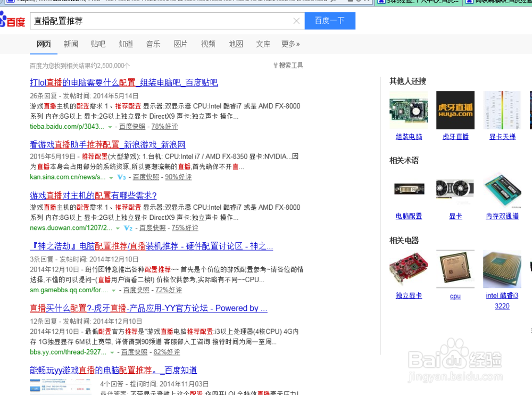The height and width of the screenshot is (395, 532).
Task: Open the 内存双通道 link
Action: pos(502,216)
